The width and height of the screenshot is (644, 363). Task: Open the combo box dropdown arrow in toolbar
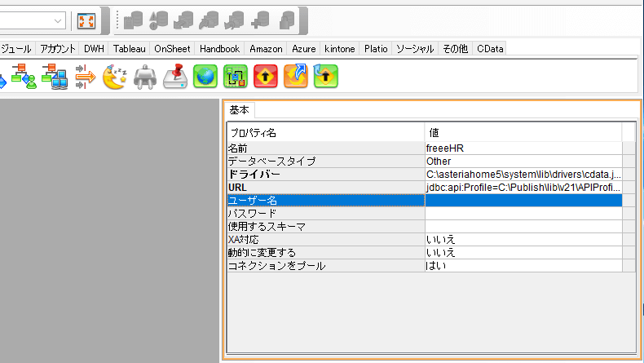click(x=58, y=21)
